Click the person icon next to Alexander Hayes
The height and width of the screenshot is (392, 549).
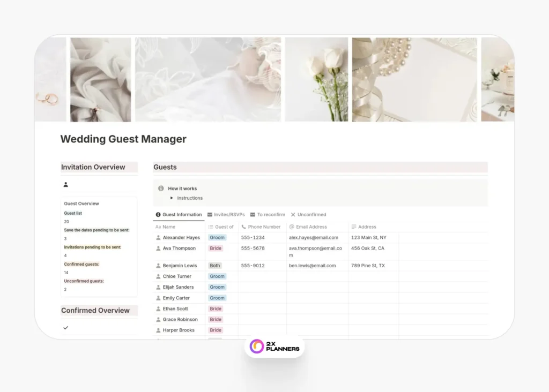point(158,237)
